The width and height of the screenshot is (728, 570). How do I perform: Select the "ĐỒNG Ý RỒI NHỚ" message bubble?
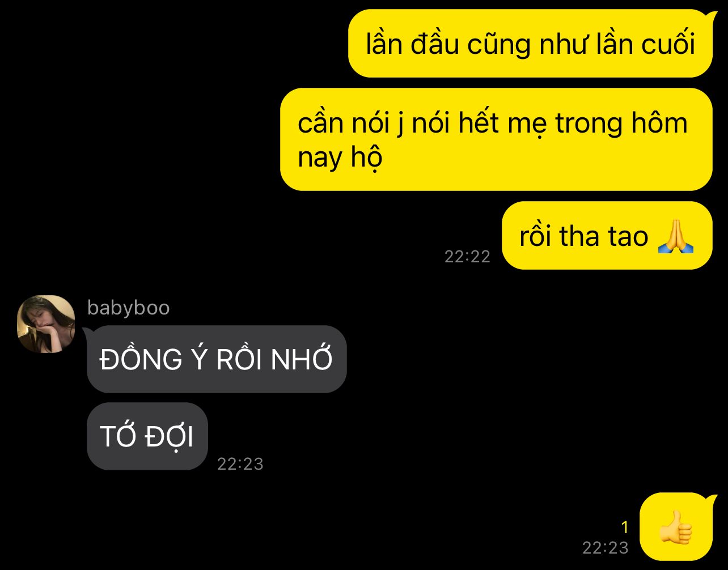(217, 359)
